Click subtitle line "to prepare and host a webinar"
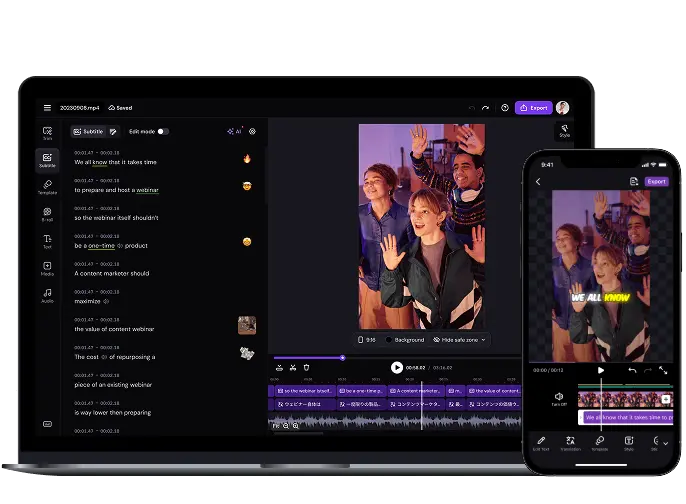 tap(116, 190)
